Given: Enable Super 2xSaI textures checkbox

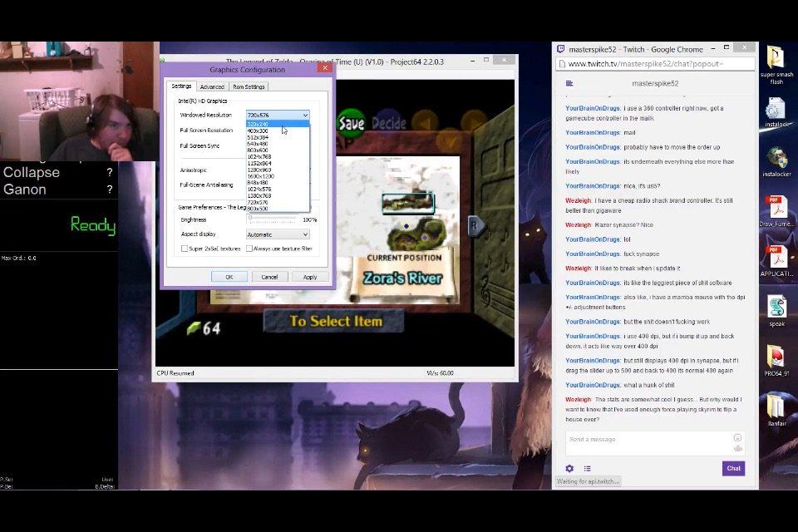Looking at the screenshot, I should pyautogui.click(x=185, y=249).
